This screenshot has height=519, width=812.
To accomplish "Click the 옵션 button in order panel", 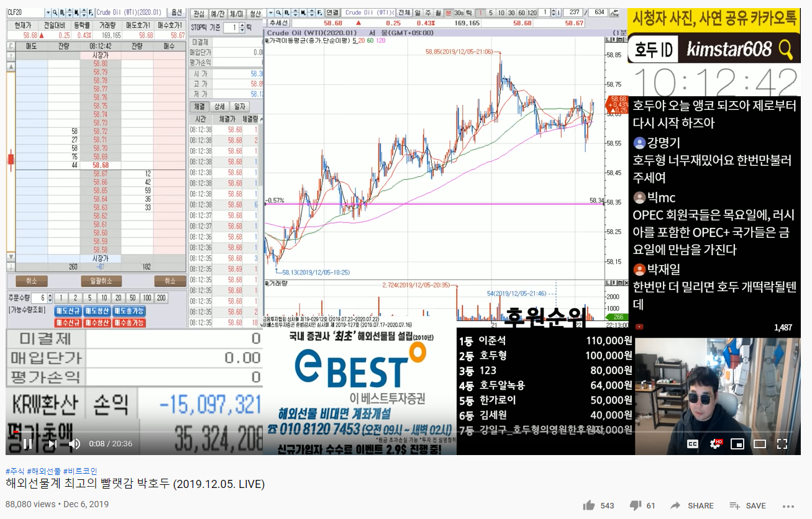I will click(176, 13).
